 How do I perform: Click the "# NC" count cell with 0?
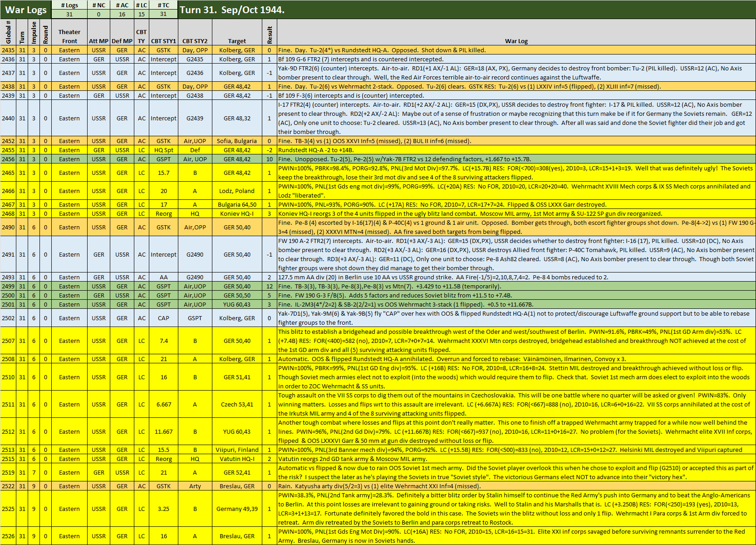coord(99,14)
